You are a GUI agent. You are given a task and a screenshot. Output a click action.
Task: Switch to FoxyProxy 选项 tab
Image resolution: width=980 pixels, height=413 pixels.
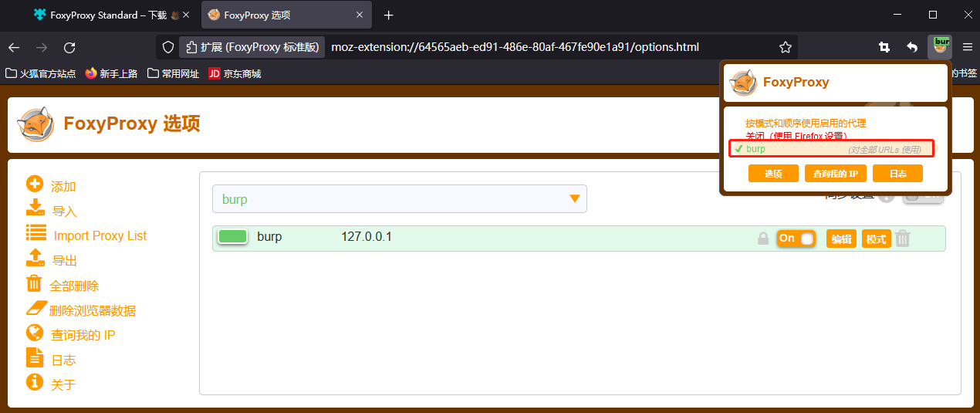286,15
